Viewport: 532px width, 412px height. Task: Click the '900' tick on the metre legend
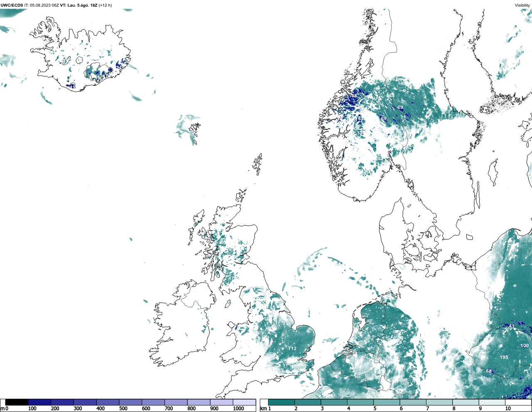tap(214, 408)
